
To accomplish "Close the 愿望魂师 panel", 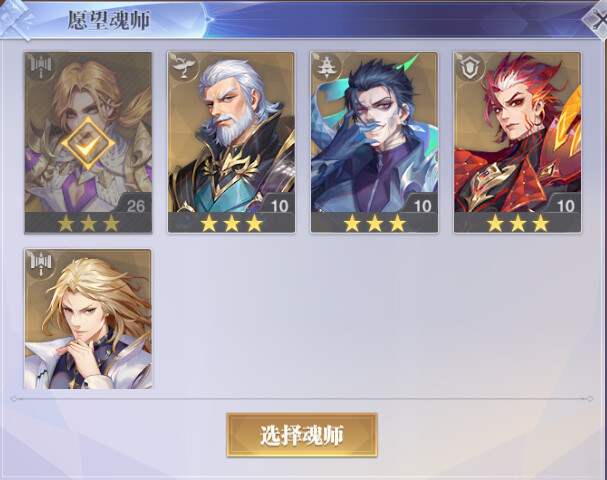I will tap(597, 20).
